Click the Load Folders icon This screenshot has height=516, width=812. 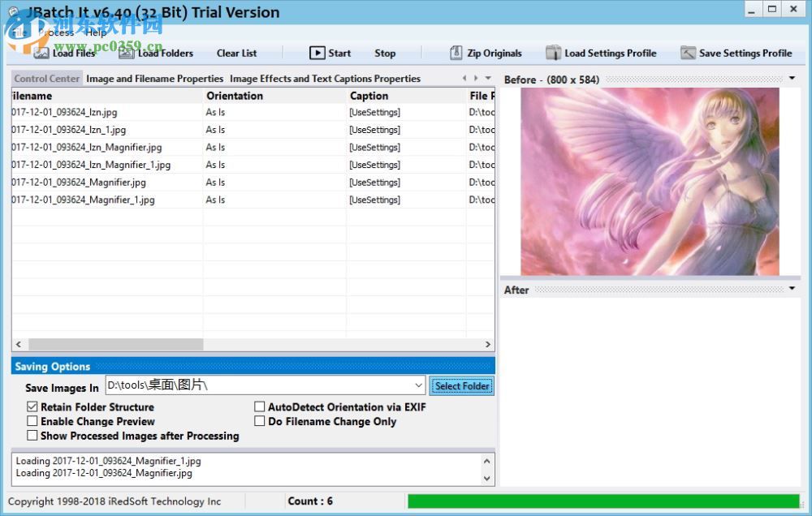[126, 52]
